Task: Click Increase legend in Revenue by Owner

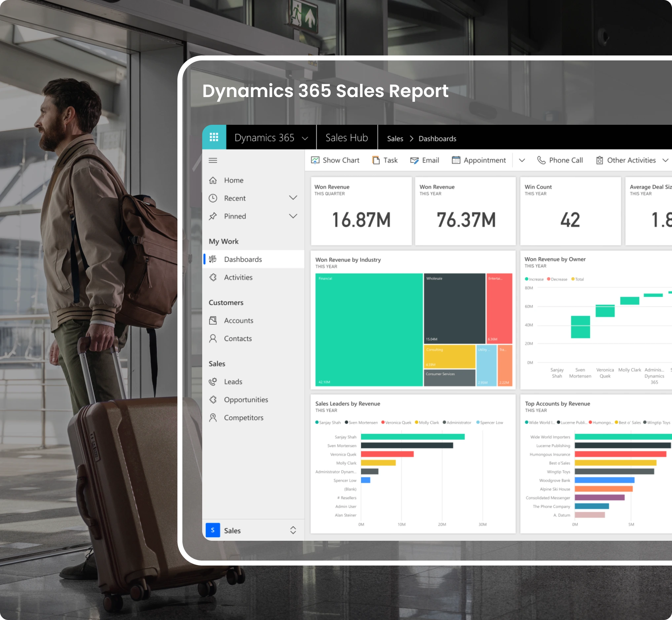Action: coord(534,279)
